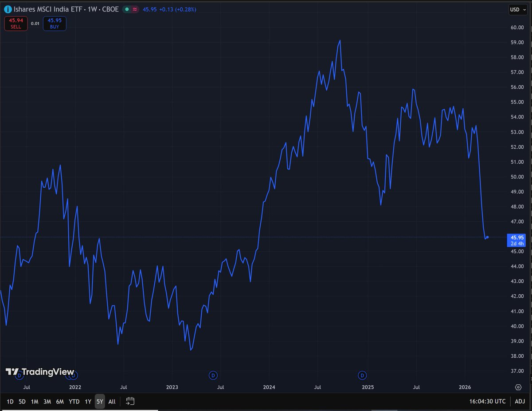Select the 1D time range
532x411 pixels.
(x=10, y=401)
